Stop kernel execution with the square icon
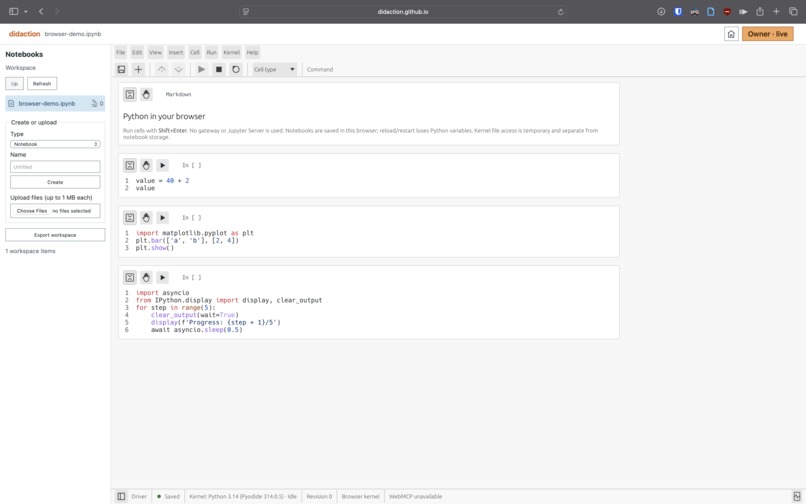Screen dimensions: 806x504 click(x=218, y=69)
